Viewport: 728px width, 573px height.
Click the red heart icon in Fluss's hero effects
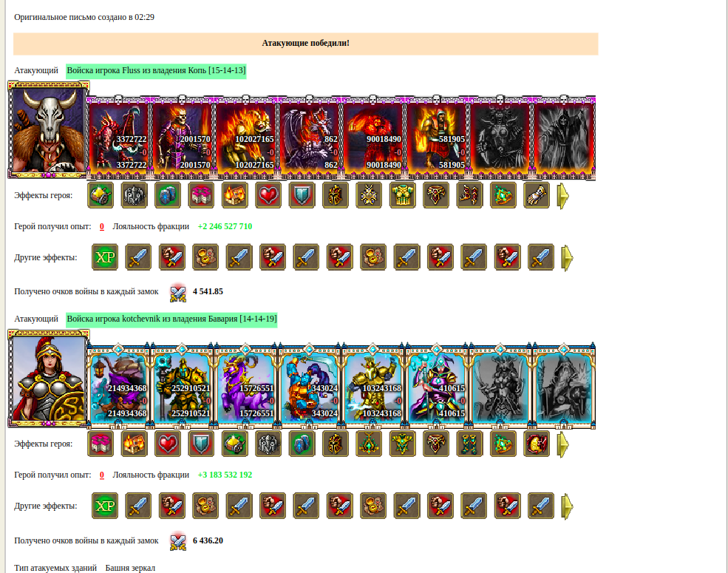(268, 194)
